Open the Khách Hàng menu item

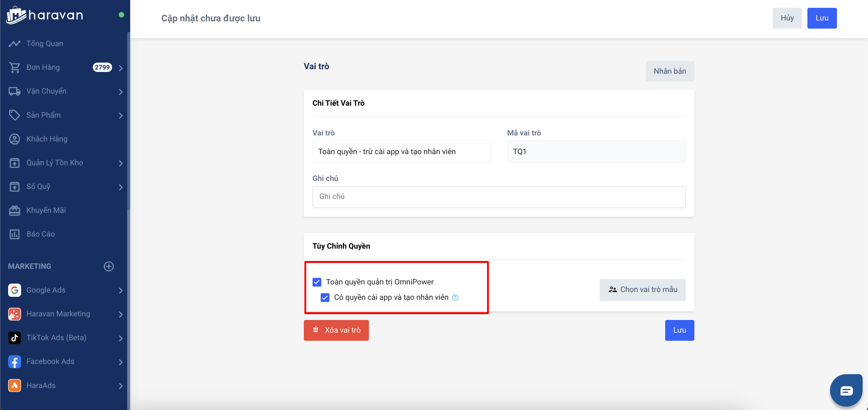coord(63,139)
